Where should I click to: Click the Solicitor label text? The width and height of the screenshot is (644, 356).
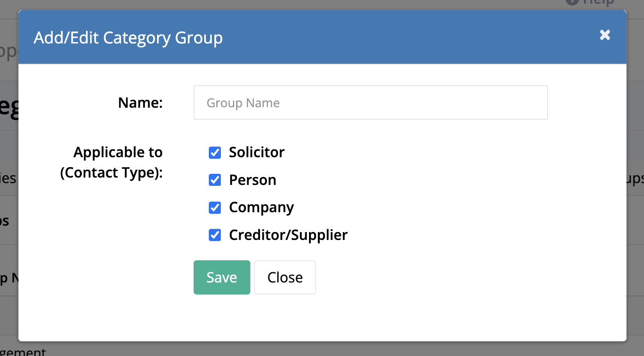pos(257,152)
